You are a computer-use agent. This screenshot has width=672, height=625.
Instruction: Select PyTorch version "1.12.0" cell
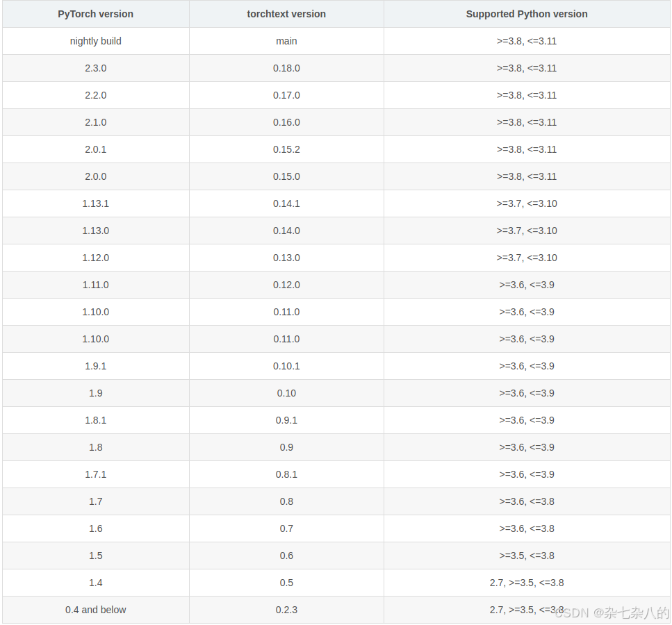pyautogui.click(x=96, y=258)
